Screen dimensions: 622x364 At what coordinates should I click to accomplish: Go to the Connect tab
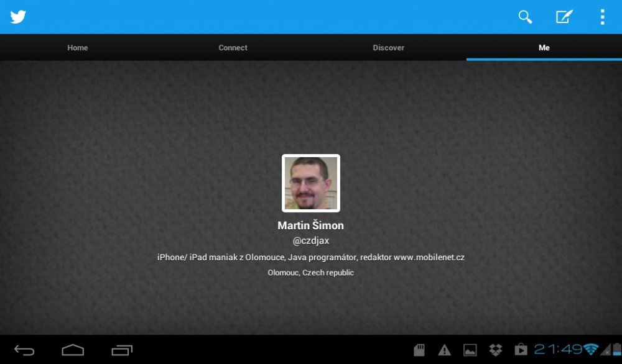(x=233, y=48)
